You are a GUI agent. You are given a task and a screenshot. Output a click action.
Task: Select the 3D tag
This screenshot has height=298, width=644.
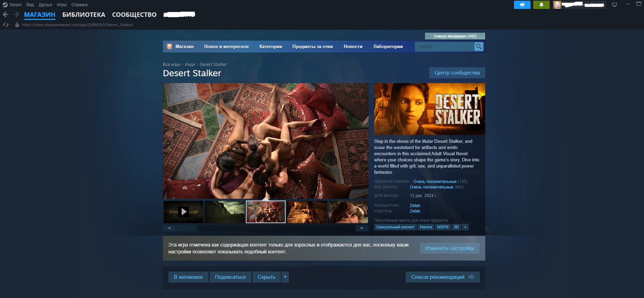click(456, 227)
